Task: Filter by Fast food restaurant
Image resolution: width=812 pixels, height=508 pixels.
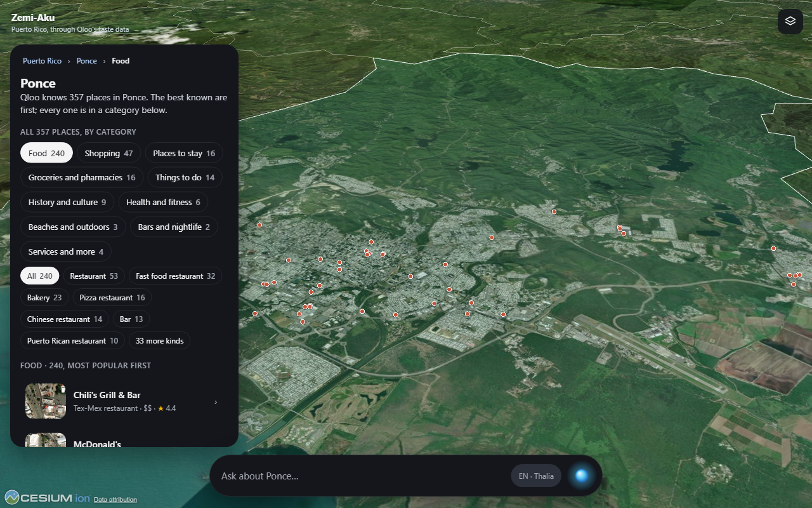Action: tap(176, 276)
